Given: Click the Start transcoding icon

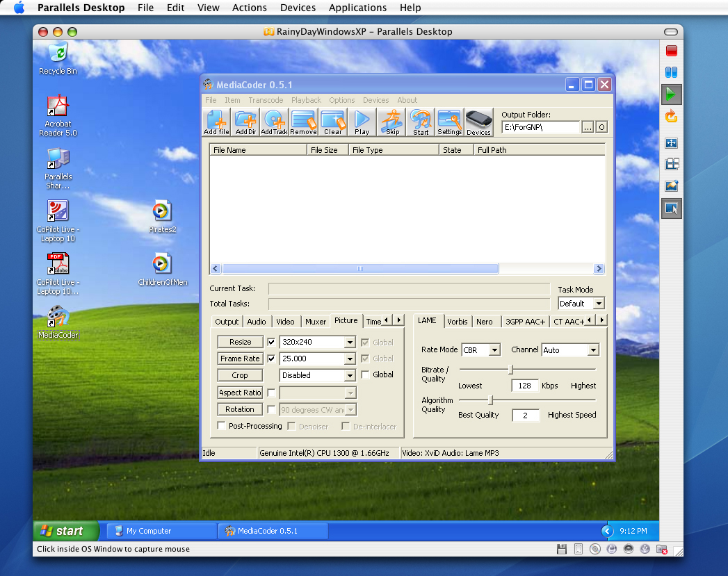Looking at the screenshot, I should [x=421, y=122].
